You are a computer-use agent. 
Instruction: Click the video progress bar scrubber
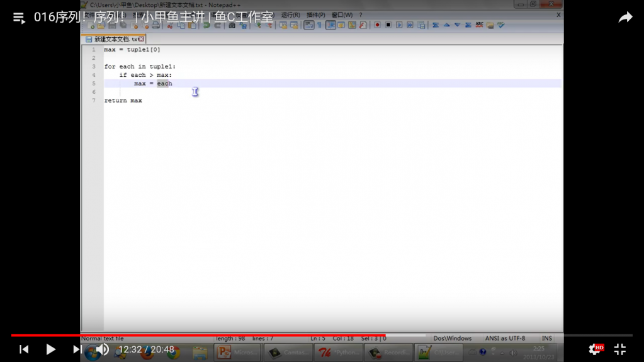click(x=385, y=336)
